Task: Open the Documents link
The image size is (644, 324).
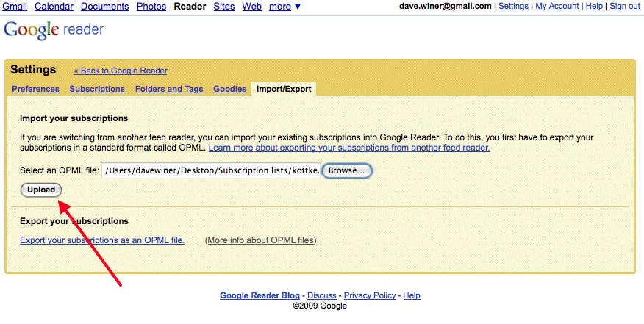Action: [x=104, y=7]
